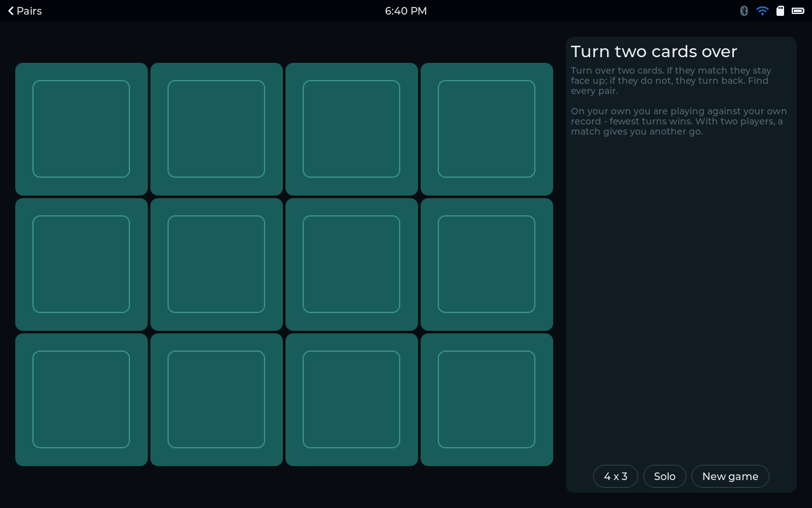Go back using the Pairs chevron
The height and width of the screenshot is (508, 812).
(25, 11)
